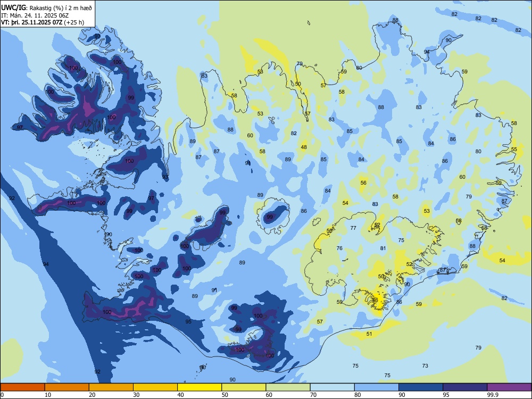
Task: Click the humidity value 48 on the map
Action: [x=304, y=147]
